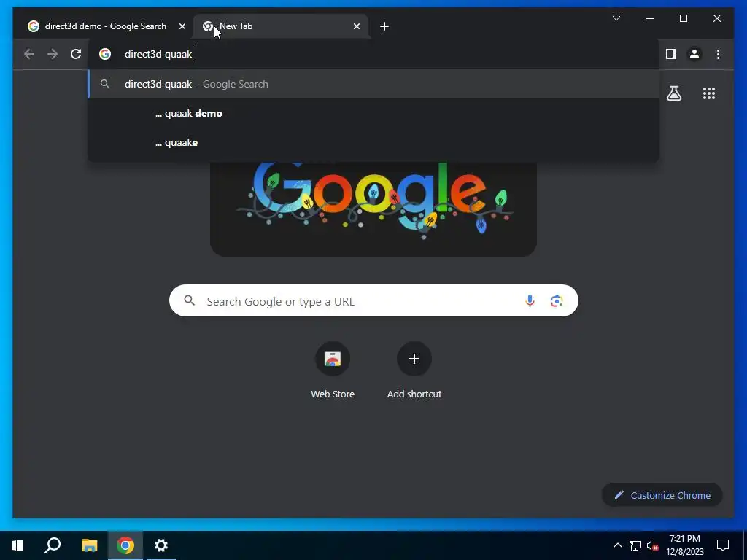Viewport: 747px width, 560px height.
Task: Focus the 'Search Google or type a URL' box
Action: [373, 301]
